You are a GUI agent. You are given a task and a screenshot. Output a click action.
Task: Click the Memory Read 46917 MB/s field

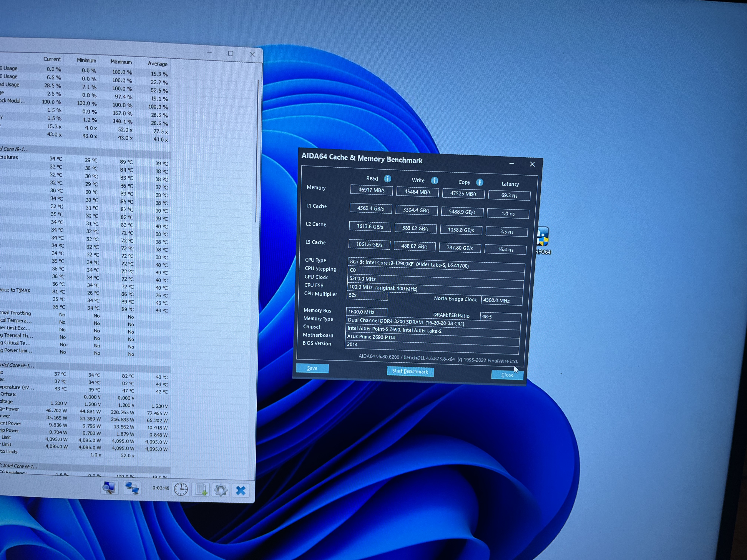point(371,190)
